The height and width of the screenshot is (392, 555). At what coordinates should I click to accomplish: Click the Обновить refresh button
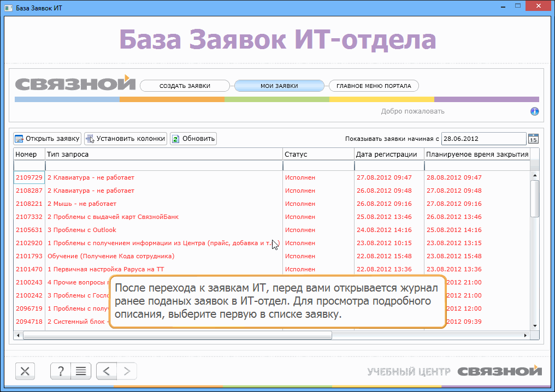coord(193,139)
